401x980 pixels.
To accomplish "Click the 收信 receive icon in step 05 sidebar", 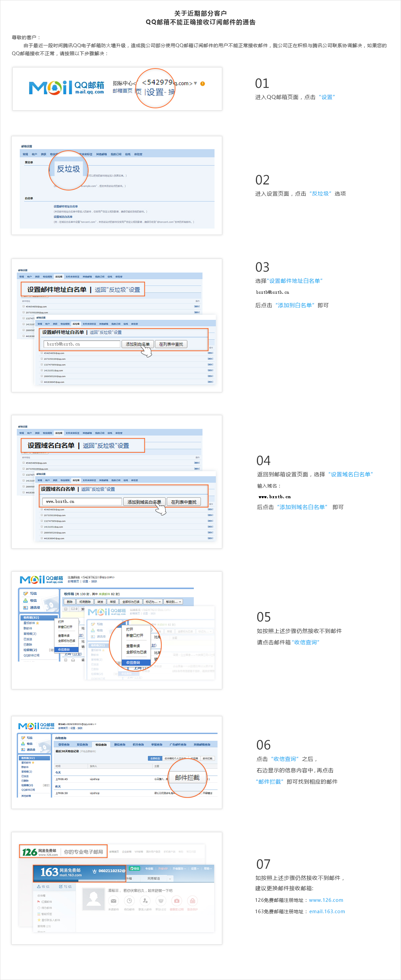I will point(25,600).
